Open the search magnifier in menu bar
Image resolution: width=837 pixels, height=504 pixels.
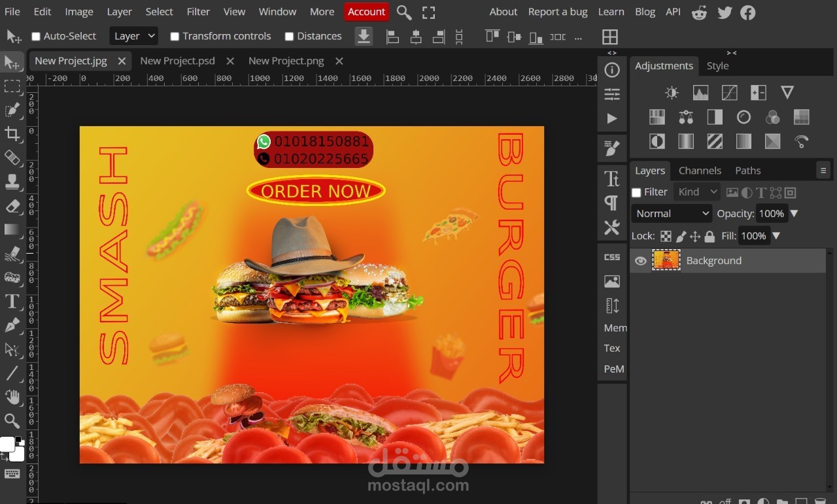point(404,12)
